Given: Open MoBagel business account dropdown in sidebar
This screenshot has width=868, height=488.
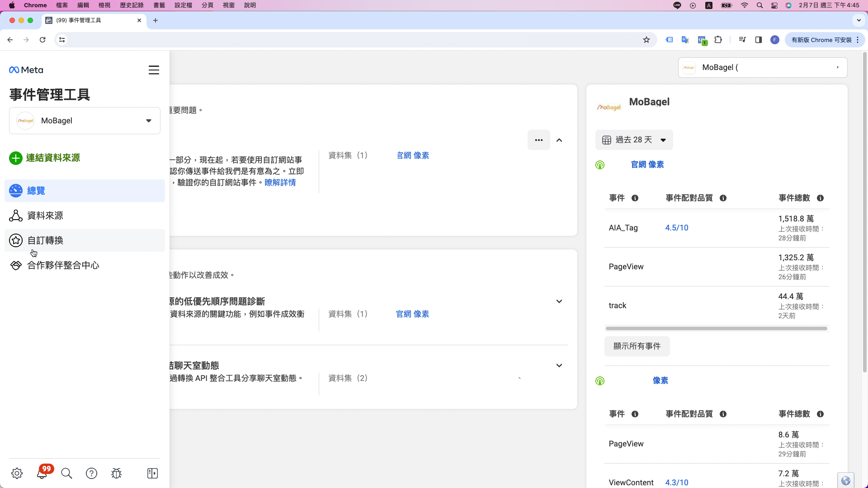Looking at the screenshot, I should tap(85, 121).
